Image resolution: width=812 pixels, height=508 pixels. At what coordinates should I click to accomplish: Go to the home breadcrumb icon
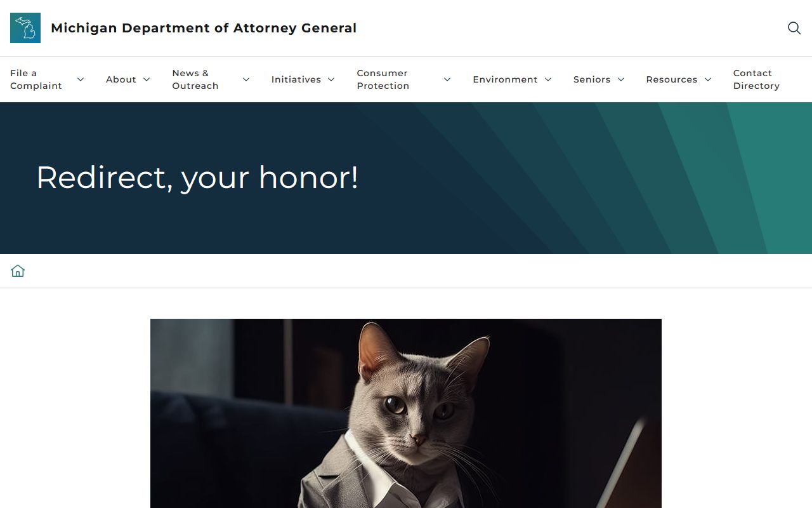[18, 271]
